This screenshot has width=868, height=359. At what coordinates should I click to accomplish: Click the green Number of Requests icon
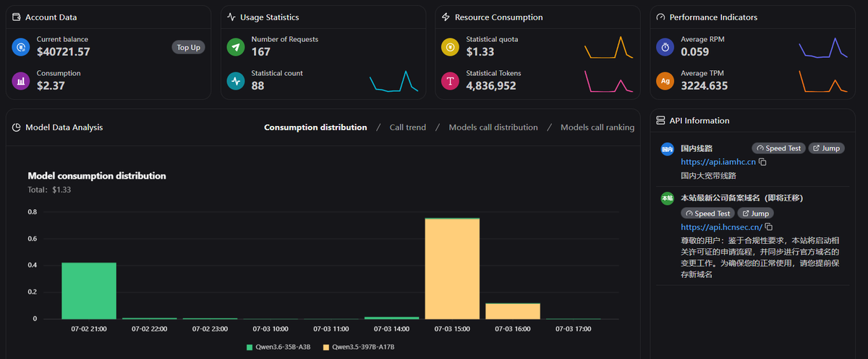235,48
